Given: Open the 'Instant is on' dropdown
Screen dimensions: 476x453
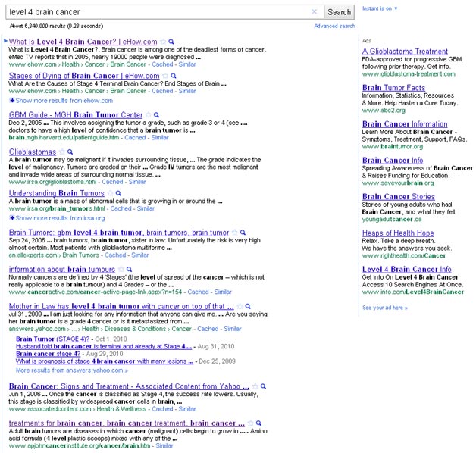Looking at the screenshot, I should point(379,8).
